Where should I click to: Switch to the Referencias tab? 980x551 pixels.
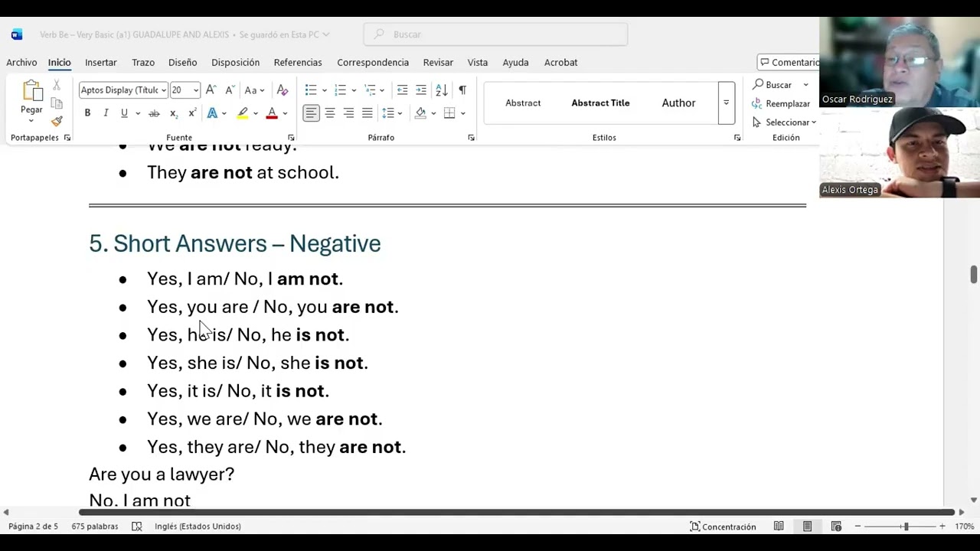coord(298,63)
